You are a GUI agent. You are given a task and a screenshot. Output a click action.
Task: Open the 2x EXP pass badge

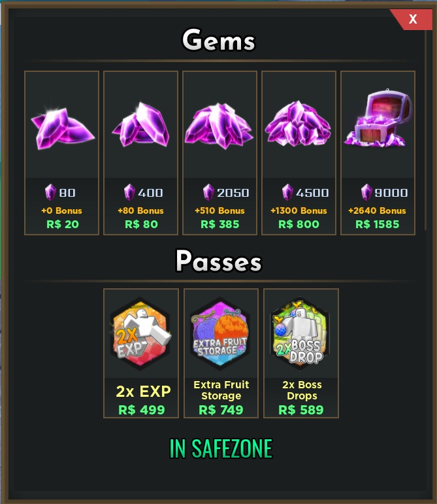click(x=141, y=333)
